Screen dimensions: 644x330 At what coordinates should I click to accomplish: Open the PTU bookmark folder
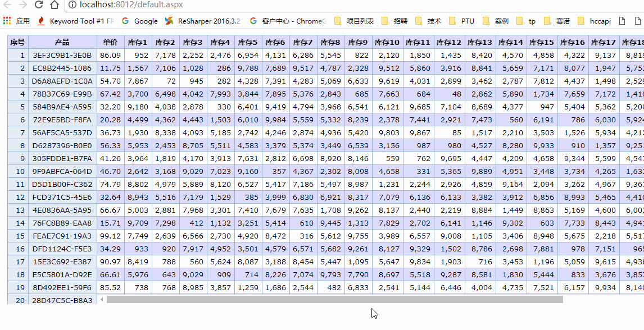462,21
